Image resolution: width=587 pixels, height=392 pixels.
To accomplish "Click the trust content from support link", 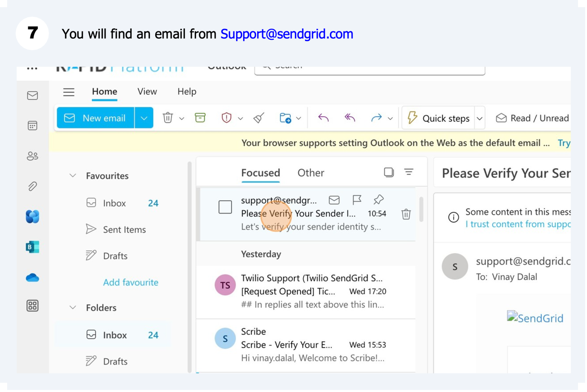I will (x=518, y=224).
